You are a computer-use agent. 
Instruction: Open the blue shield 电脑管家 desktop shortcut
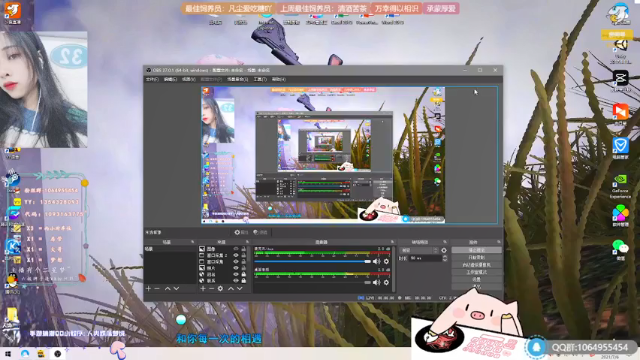click(x=620, y=148)
